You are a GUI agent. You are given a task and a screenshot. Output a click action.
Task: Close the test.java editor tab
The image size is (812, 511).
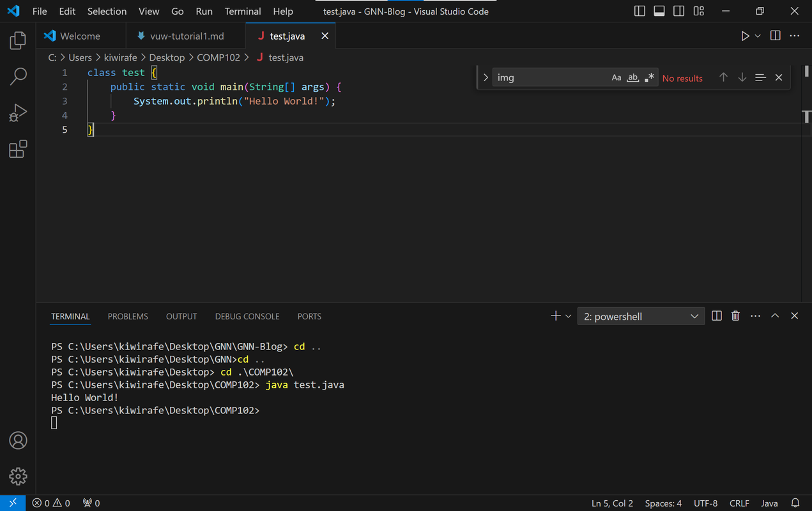pyautogui.click(x=325, y=36)
